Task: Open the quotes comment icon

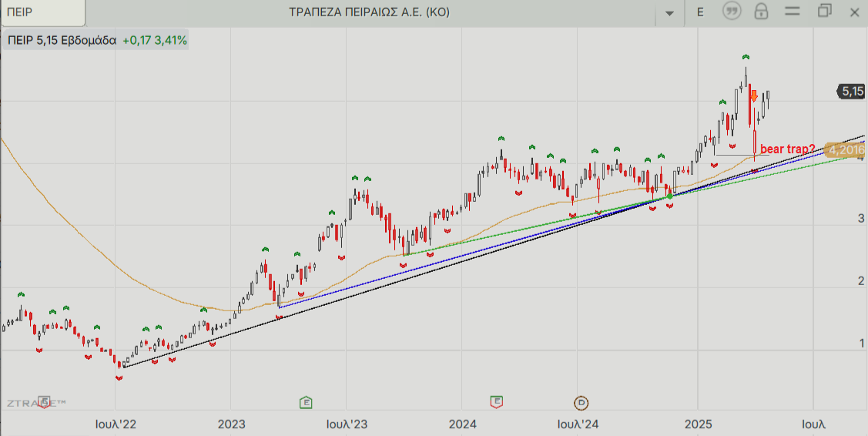Action: point(732,11)
